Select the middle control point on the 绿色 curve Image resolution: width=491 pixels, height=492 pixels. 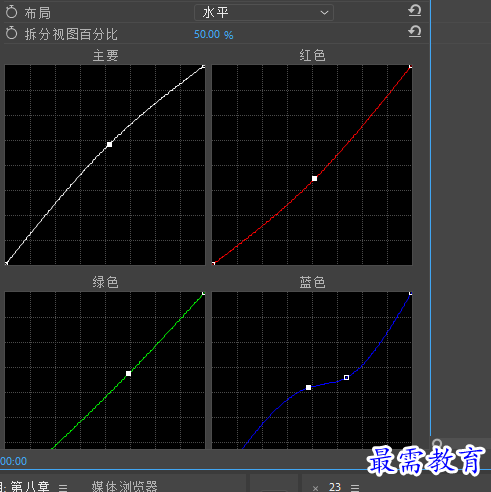pos(128,374)
